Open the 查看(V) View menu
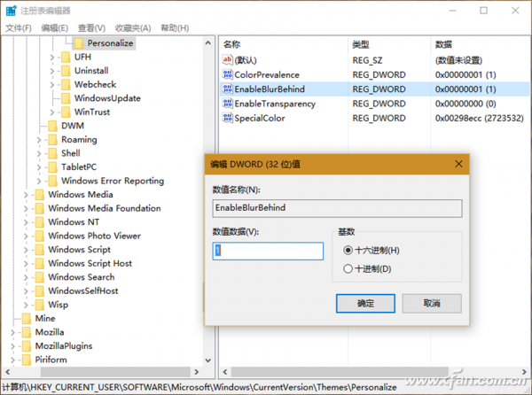 coord(91,28)
